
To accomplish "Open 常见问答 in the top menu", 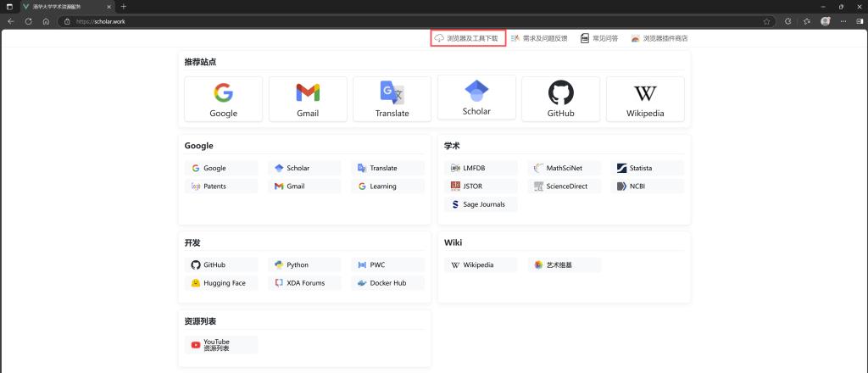I will tap(599, 38).
